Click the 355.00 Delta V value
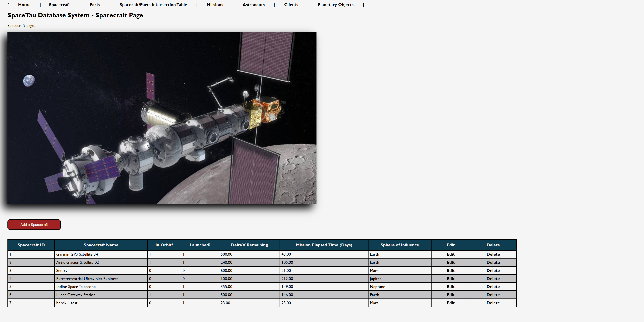This screenshot has width=644, height=322. tap(249, 287)
